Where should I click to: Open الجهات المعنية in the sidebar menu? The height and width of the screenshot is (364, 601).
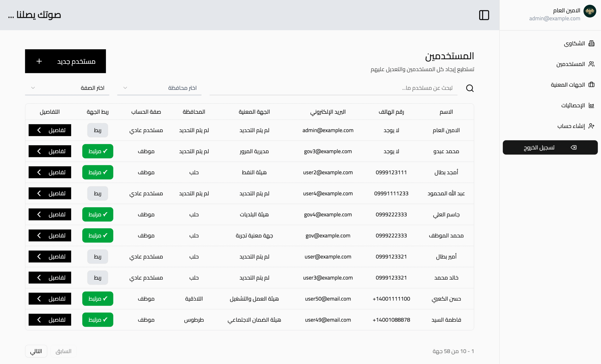[568, 84]
